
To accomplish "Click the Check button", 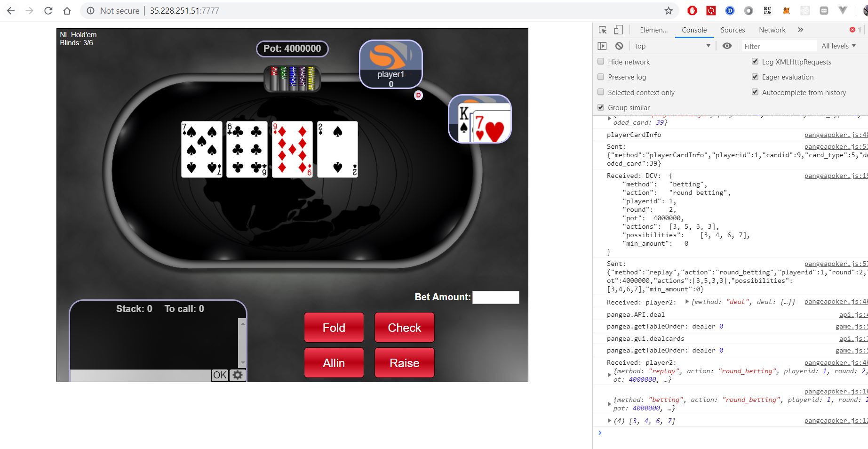I will [405, 328].
